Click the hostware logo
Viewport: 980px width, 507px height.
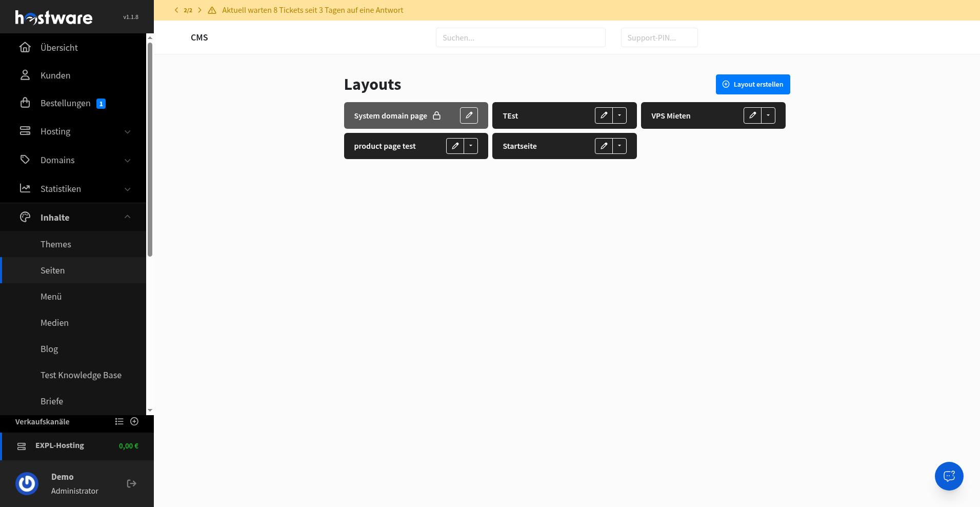[54, 17]
